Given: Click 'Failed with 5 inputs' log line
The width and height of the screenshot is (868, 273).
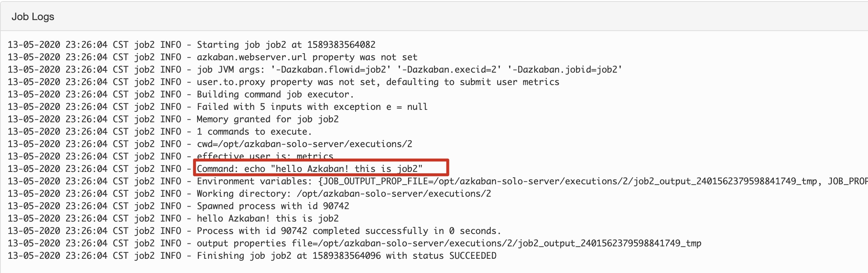Looking at the screenshot, I should point(218,107).
